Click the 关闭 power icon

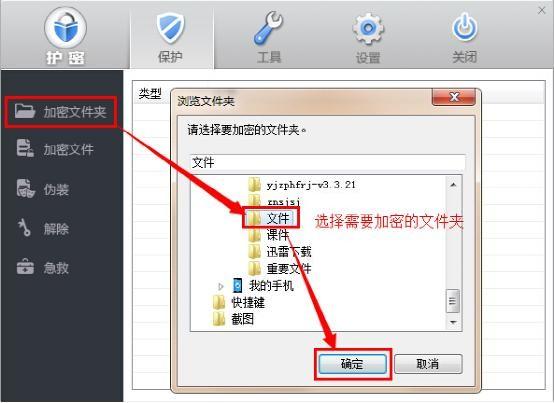point(465,28)
